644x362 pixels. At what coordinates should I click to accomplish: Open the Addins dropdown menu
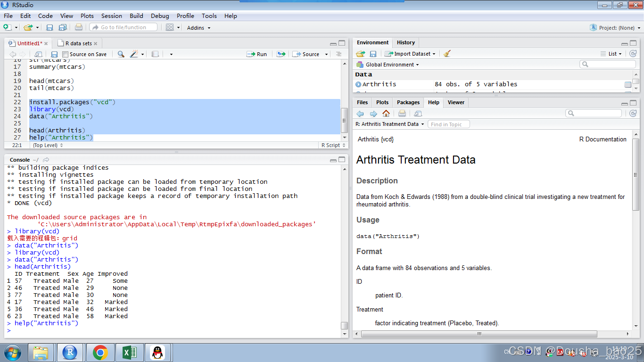pyautogui.click(x=199, y=28)
